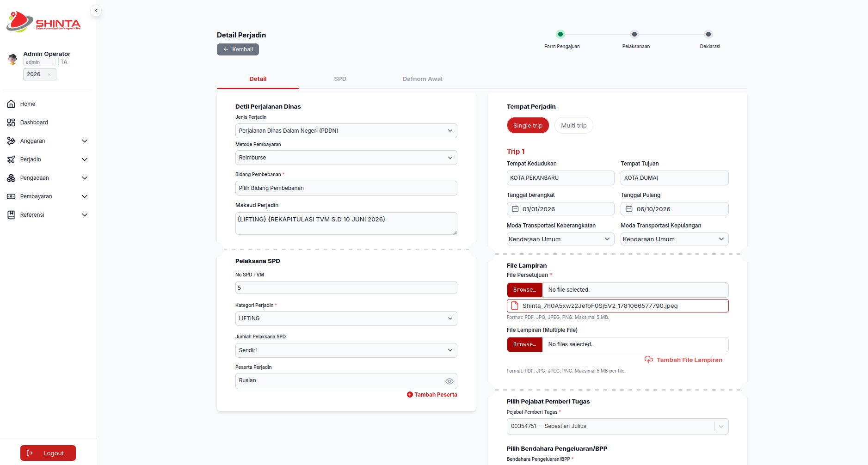Click the Kembali back button
This screenshot has width=868, height=465.
238,49
